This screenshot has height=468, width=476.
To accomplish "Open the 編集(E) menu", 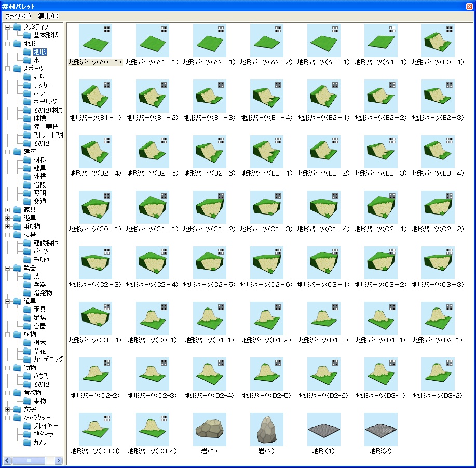I will [x=48, y=16].
